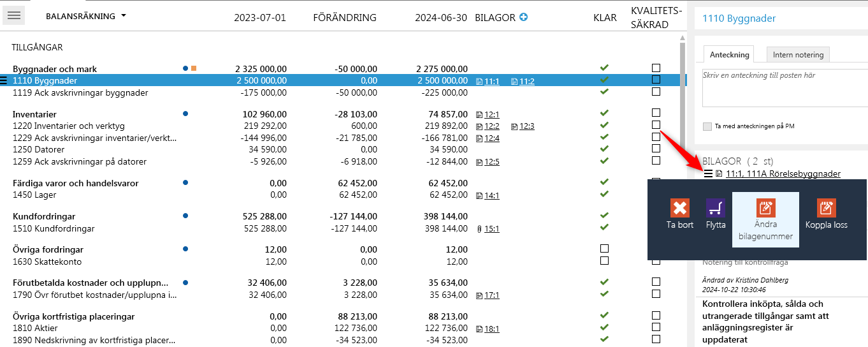Click the row handle icon for 1110 Byggnader

[4, 81]
